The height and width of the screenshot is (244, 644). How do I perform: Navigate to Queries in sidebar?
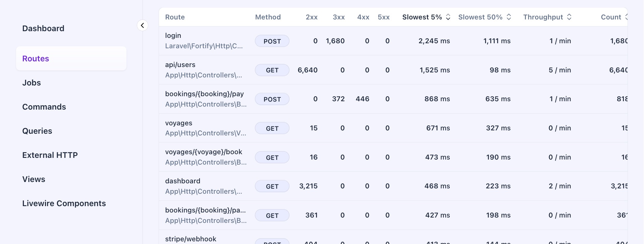[x=37, y=131]
